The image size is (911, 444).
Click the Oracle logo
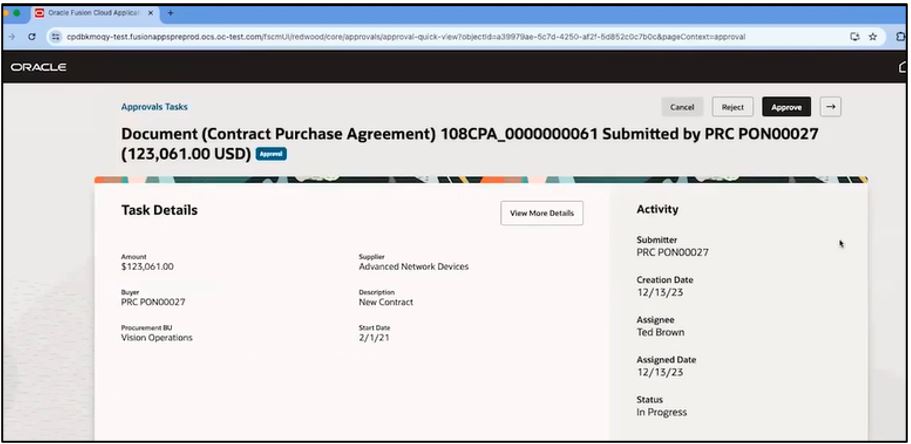point(38,67)
